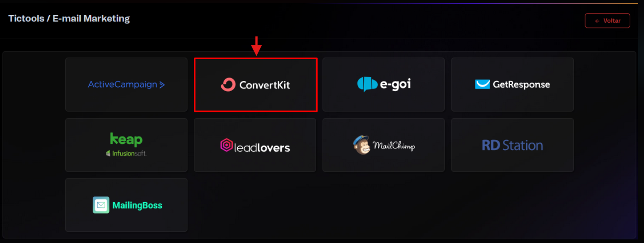
Task: Click the ConvertKit circular logo icon
Action: pos(228,84)
